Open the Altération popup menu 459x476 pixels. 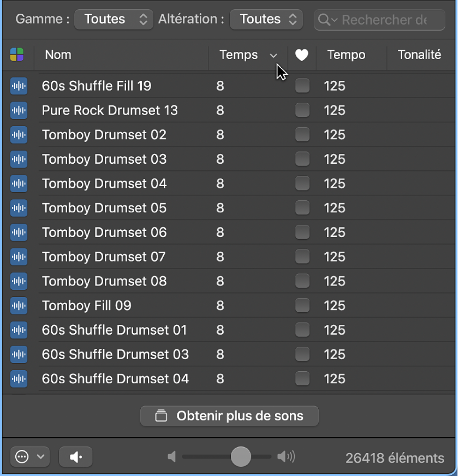coord(266,19)
